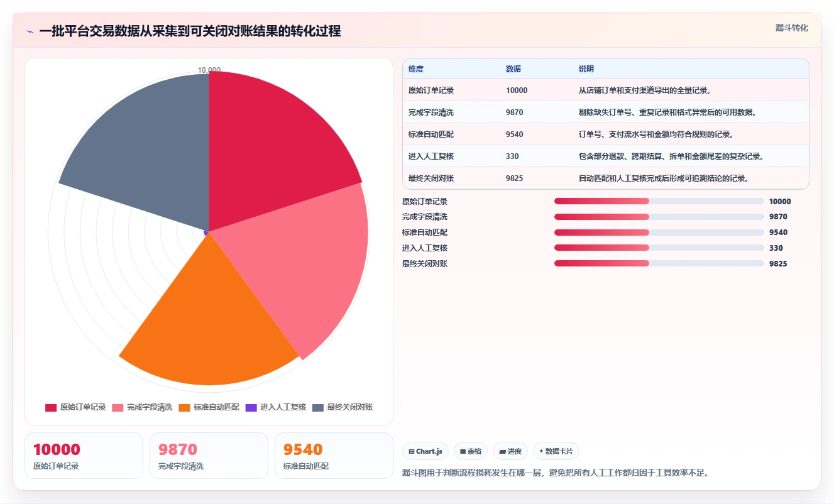Click the 9540 value beside the progress bar

click(x=778, y=233)
